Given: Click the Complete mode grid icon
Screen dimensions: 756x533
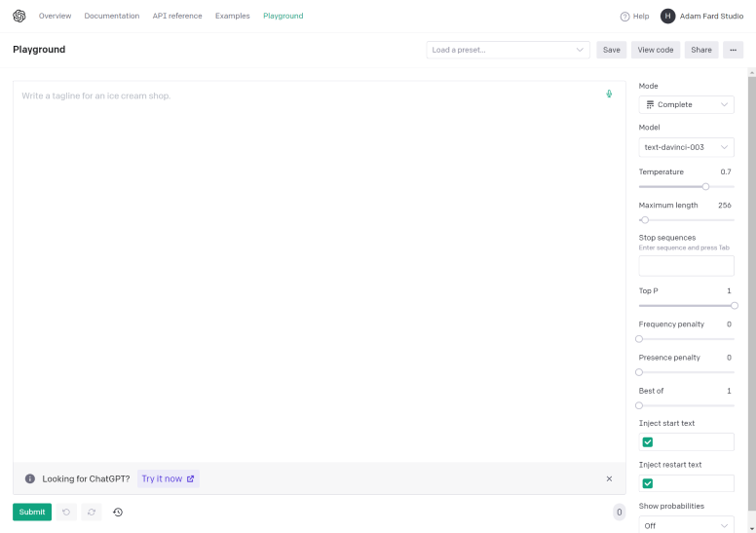Looking at the screenshot, I should coord(650,104).
